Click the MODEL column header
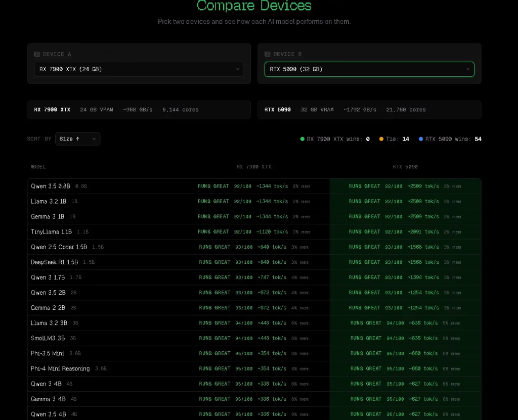The image size is (518, 420). (38, 167)
